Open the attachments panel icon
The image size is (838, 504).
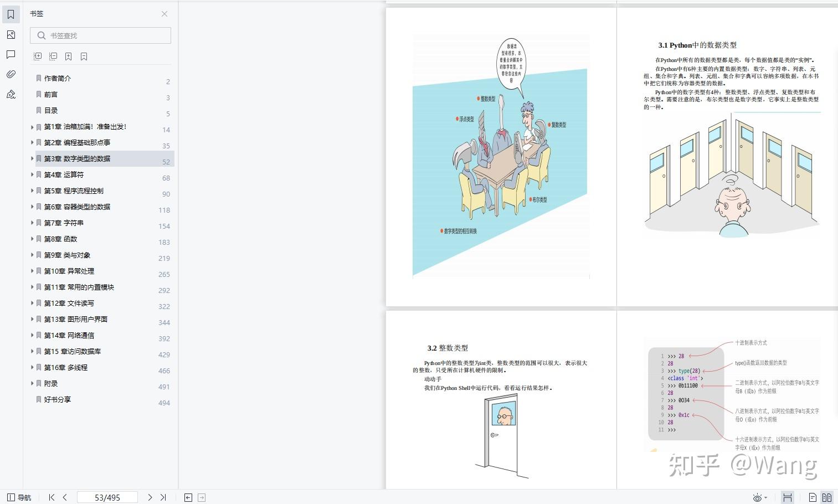pos(11,74)
